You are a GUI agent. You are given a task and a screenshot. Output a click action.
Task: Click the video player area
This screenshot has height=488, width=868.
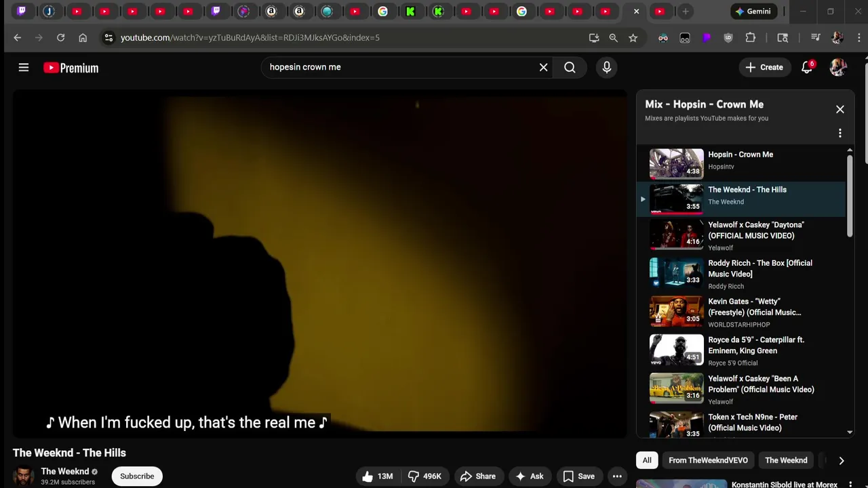coord(320,264)
